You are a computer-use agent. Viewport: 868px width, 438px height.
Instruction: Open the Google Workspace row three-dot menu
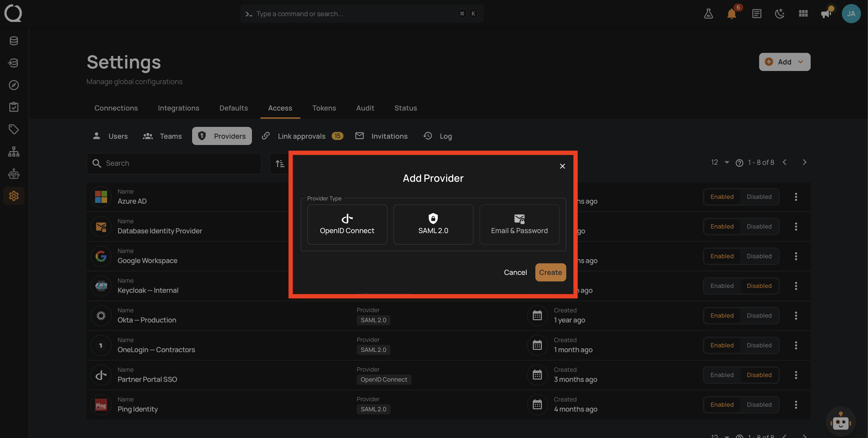coord(796,256)
